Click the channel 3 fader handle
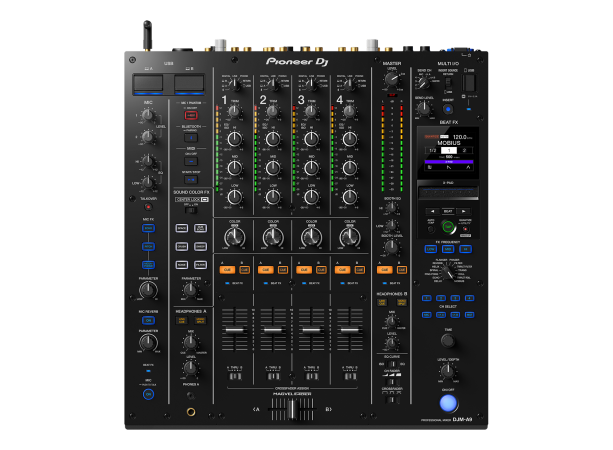This screenshot has height=450, width=613. [x=312, y=330]
